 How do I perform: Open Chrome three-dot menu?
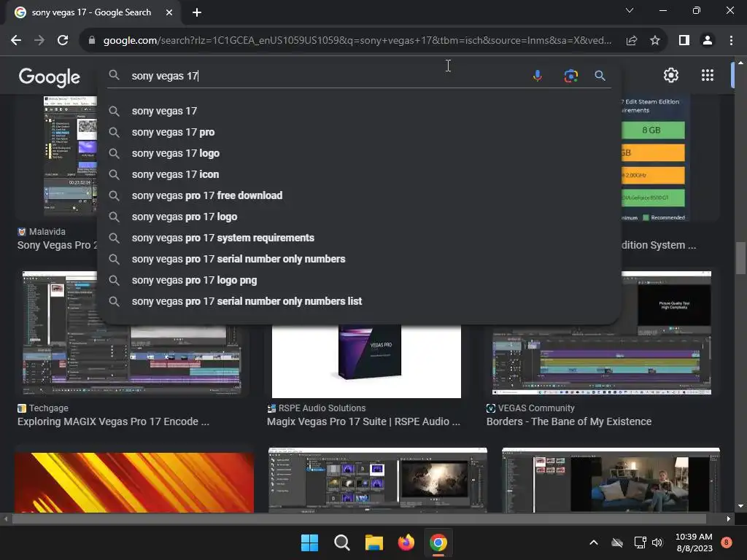tap(731, 41)
